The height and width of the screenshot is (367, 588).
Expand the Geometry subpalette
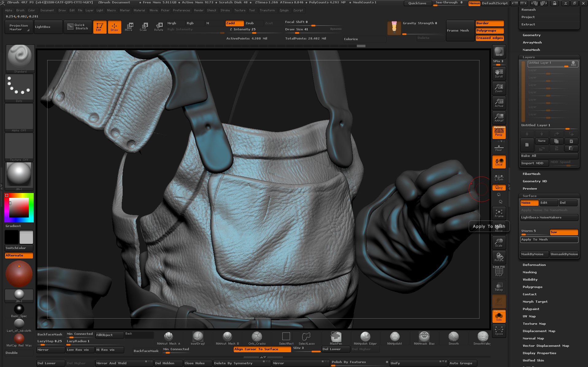pyautogui.click(x=532, y=35)
